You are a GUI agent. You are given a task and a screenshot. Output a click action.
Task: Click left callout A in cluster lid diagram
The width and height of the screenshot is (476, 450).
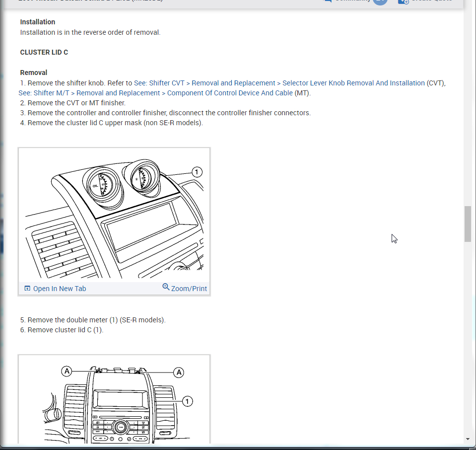point(67,371)
